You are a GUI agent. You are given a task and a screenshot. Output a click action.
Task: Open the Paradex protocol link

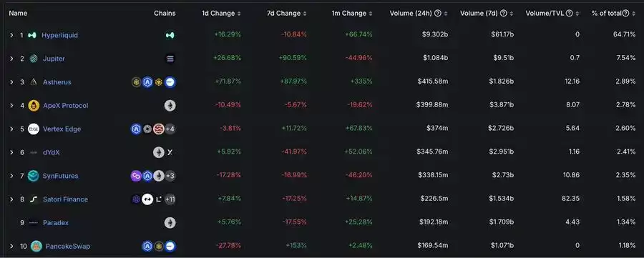(x=56, y=223)
